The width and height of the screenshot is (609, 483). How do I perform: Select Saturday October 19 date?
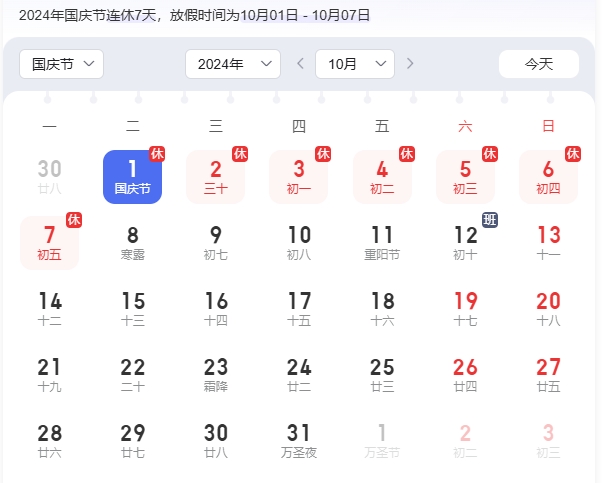pos(465,309)
